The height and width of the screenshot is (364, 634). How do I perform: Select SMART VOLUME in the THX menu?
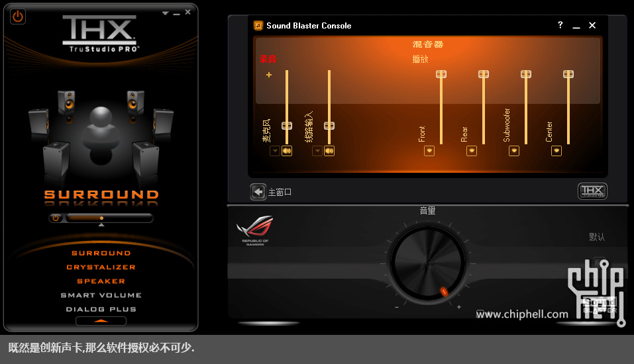(x=101, y=295)
